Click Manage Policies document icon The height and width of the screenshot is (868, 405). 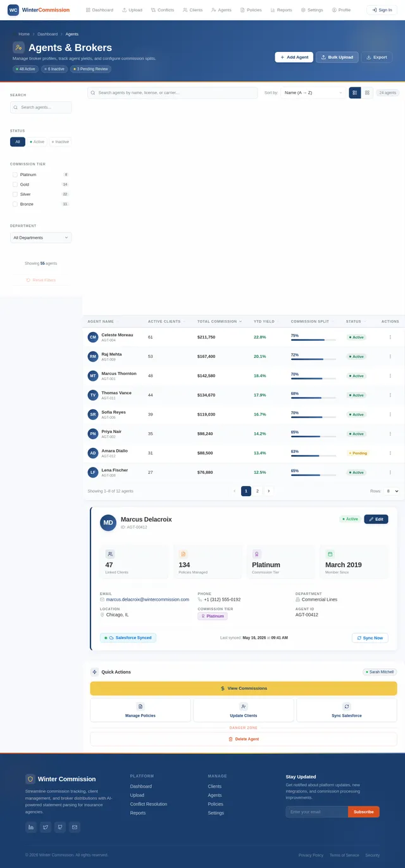[x=140, y=706]
